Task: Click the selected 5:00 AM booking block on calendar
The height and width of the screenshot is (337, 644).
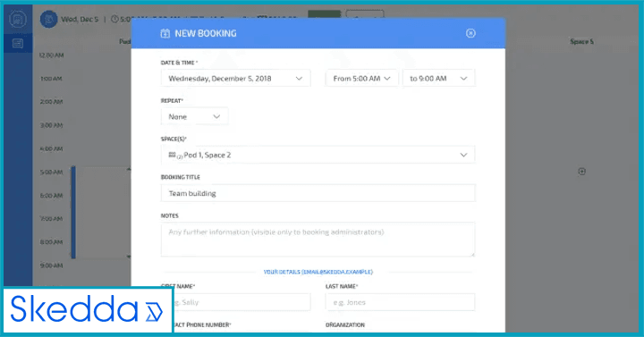Action: pyautogui.click(x=101, y=213)
